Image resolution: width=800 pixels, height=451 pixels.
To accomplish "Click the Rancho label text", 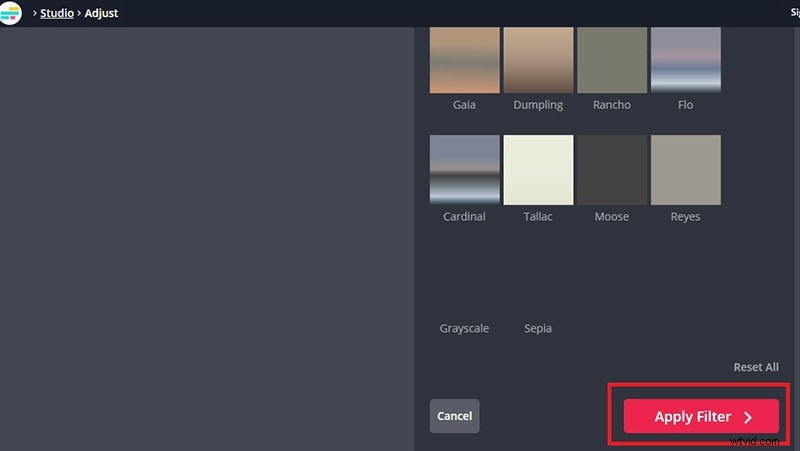I will pos(612,105).
